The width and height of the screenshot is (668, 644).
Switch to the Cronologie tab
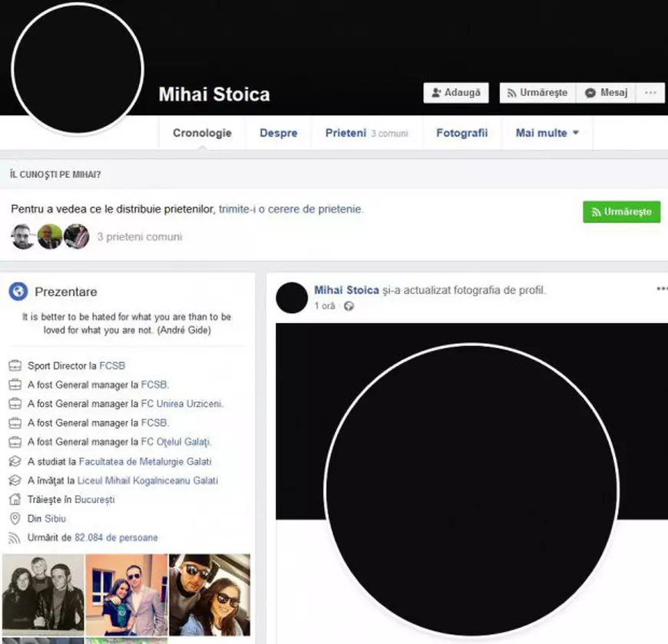(x=202, y=133)
